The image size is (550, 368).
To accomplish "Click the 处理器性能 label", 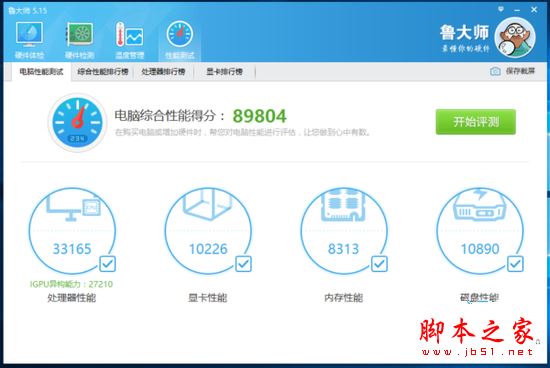I will tap(72, 298).
